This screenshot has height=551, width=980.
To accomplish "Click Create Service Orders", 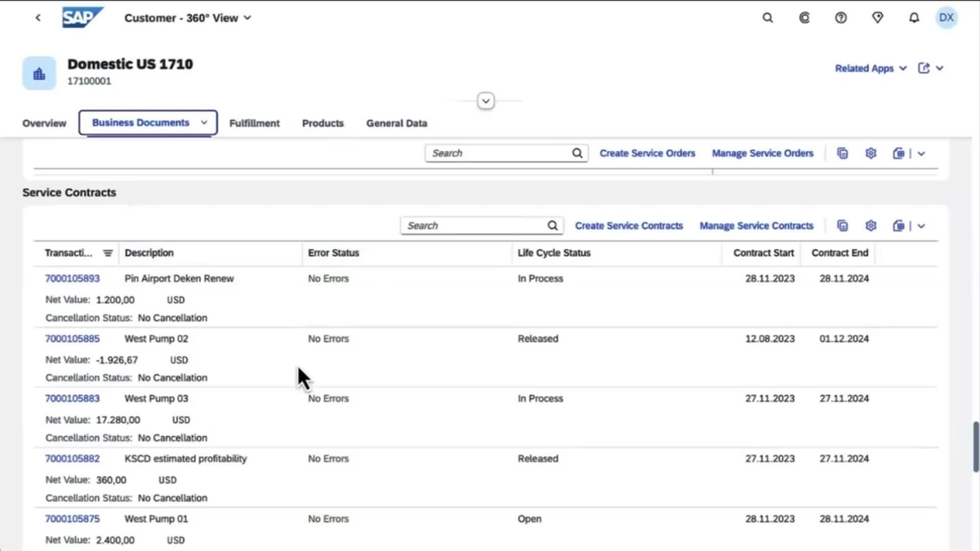I will [x=648, y=153].
